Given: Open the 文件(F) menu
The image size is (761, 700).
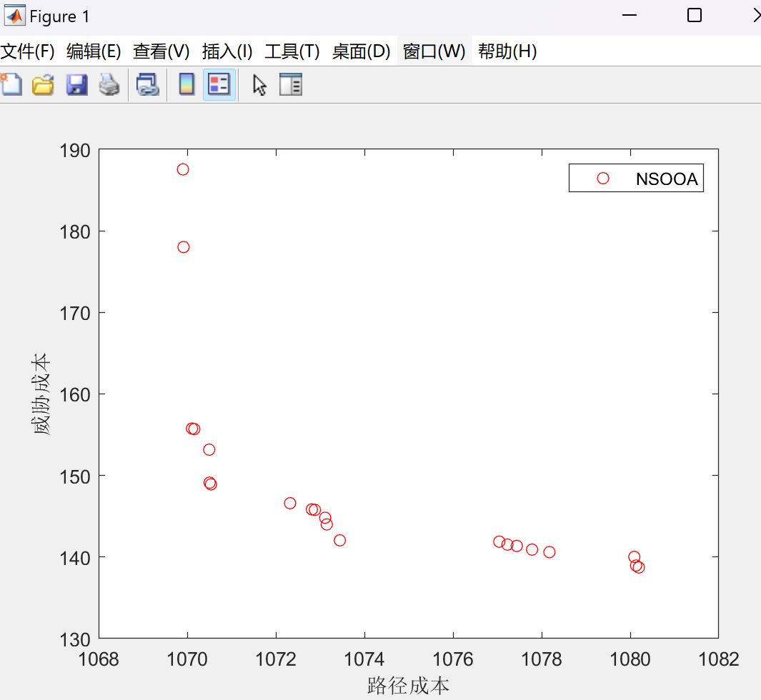Looking at the screenshot, I should pos(27,51).
